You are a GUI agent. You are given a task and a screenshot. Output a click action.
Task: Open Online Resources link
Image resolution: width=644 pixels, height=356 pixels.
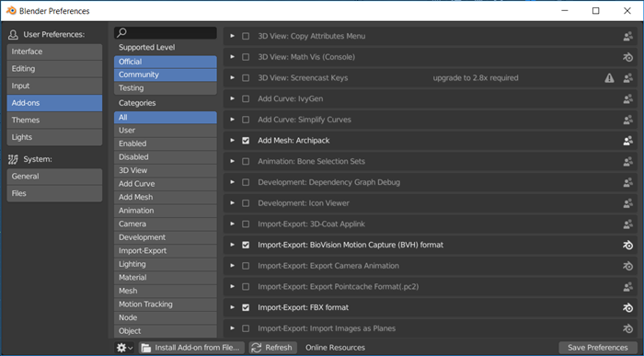click(x=335, y=348)
